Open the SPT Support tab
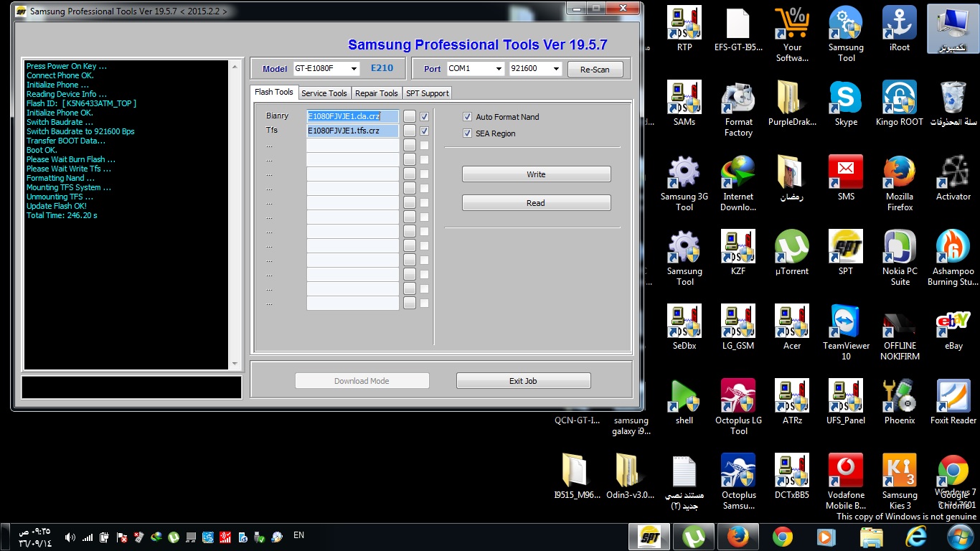Viewport: 980px width, 551px height. click(428, 93)
